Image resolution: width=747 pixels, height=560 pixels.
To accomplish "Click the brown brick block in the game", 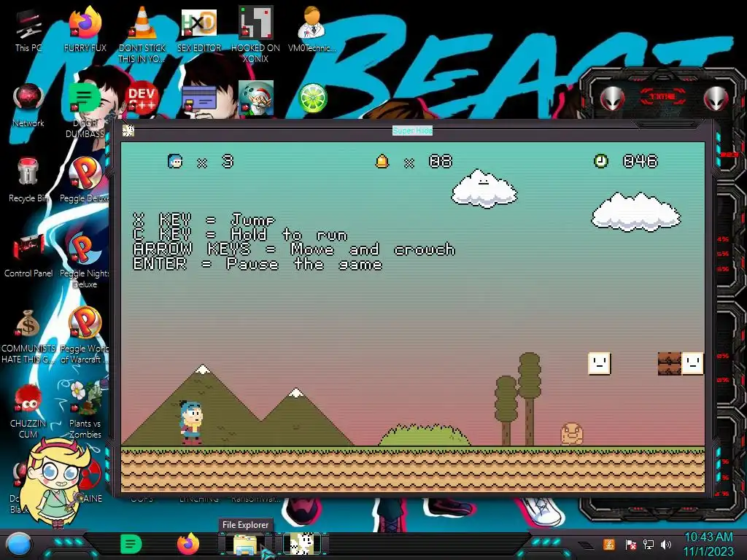I will (x=670, y=364).
